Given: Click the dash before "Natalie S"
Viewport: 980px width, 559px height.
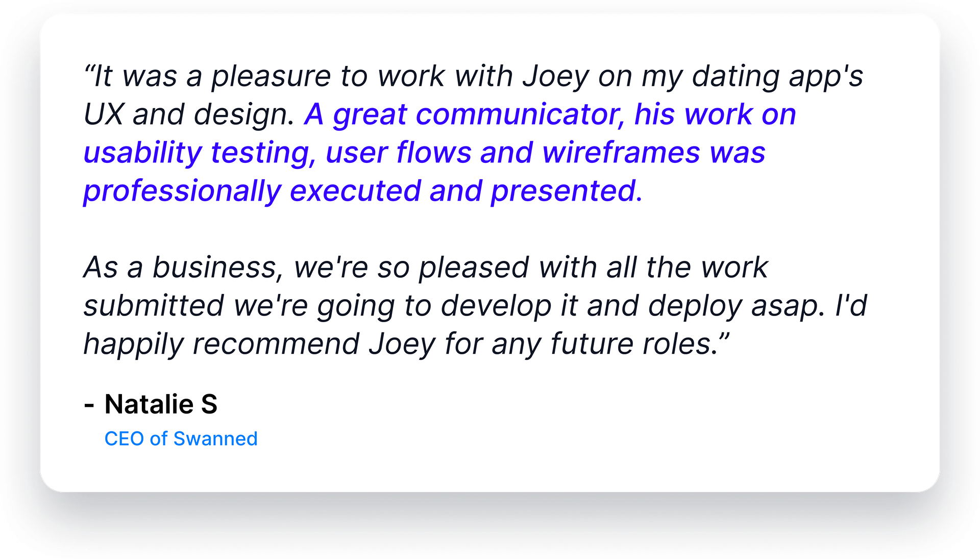Looking at the screenshot, I should (x=89, y=405).
